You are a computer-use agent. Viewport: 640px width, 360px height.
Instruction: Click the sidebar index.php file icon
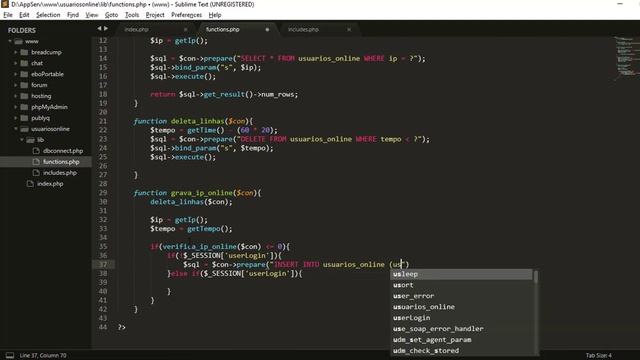coord(30,184)
